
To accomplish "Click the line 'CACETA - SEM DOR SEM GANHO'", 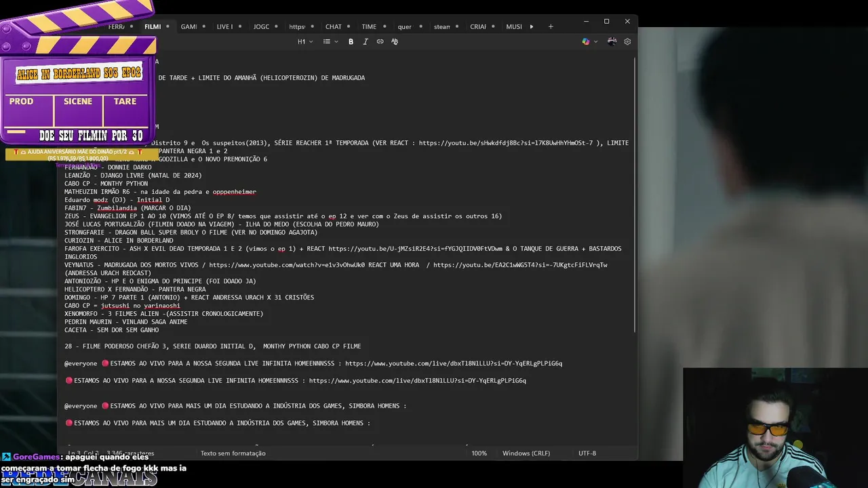I will pos(112,330).
